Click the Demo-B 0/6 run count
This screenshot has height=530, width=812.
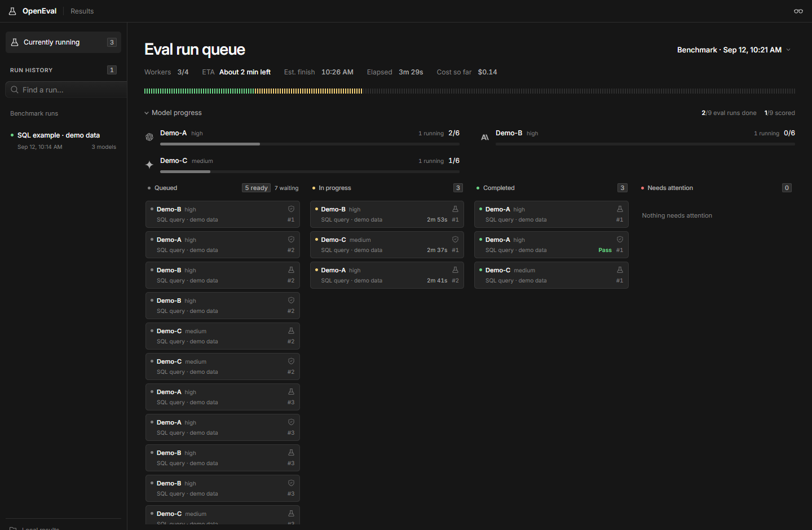coord(789,133)
